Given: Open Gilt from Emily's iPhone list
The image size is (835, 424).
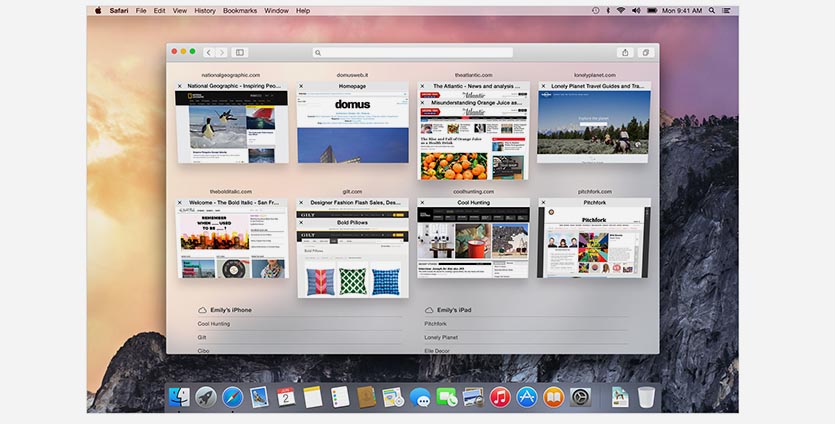Looking at the screenshot, I should click(x=202, y=338).
